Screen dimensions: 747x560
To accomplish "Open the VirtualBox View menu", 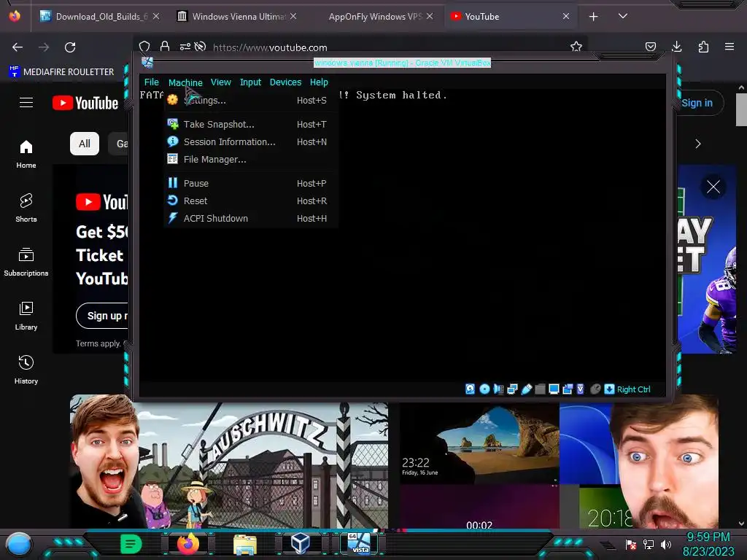I will click(220, 82).
